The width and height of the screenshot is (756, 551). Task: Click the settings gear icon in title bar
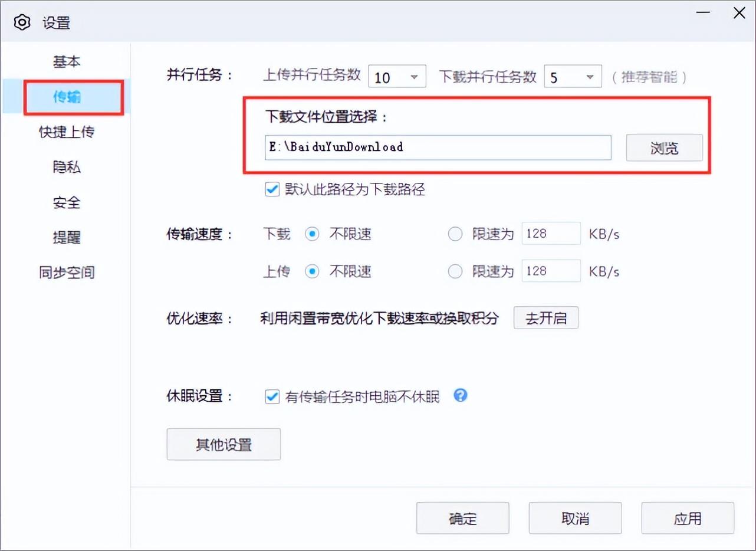click(x=22, y=22)
